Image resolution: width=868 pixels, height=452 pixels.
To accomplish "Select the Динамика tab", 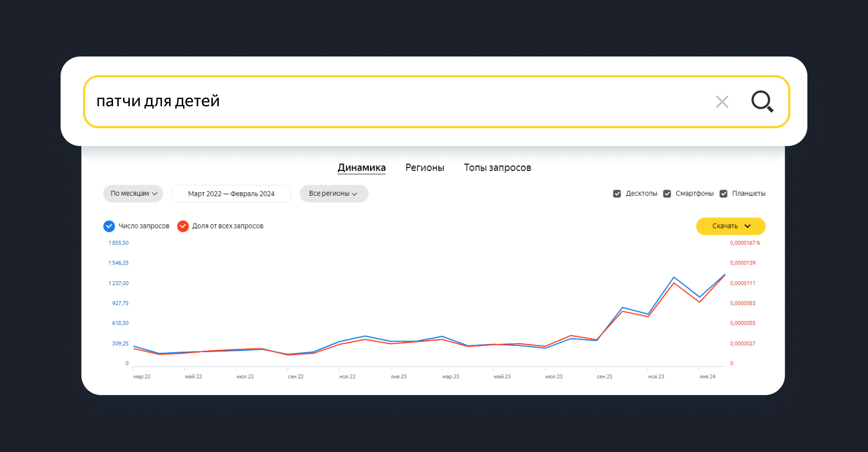I will (x=362, y=168).
